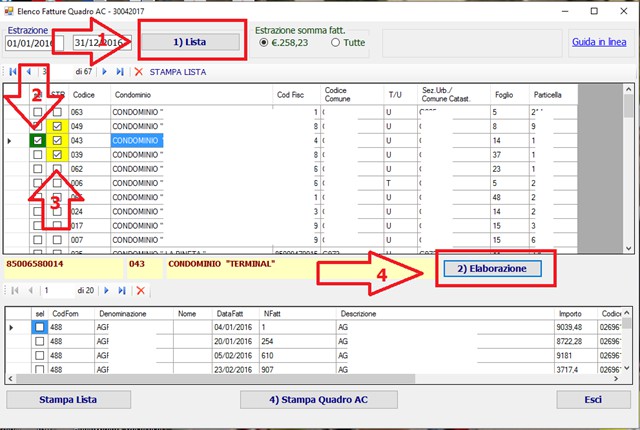Uncheck the green sel checkbox of row 043

click(x=38, y=140)
